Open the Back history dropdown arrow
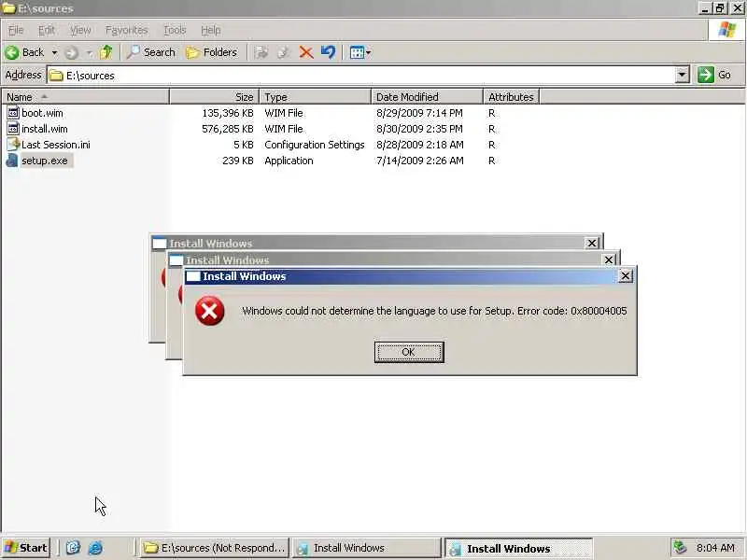 tap(54, 52)
